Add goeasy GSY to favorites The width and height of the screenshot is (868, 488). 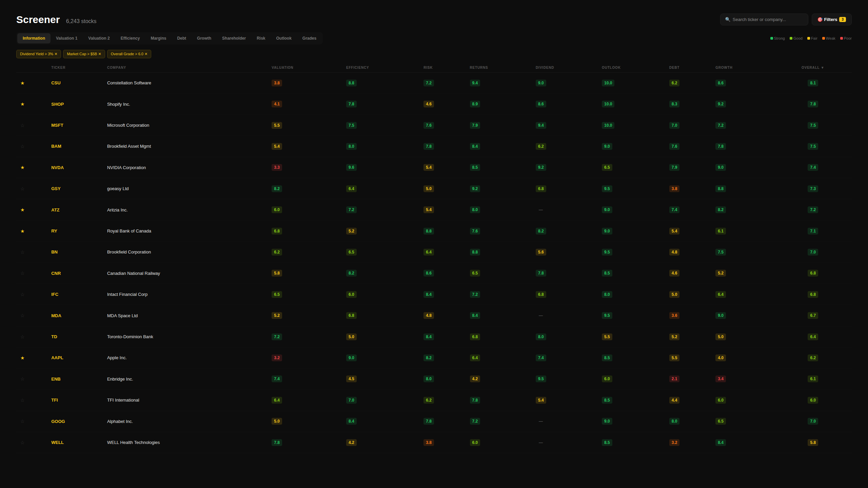22,189
